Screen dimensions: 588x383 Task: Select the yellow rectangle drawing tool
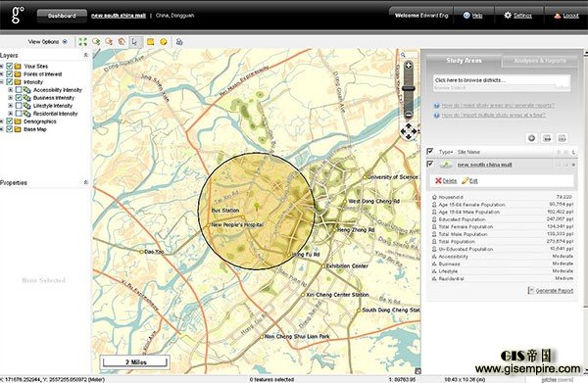point(150,42)
